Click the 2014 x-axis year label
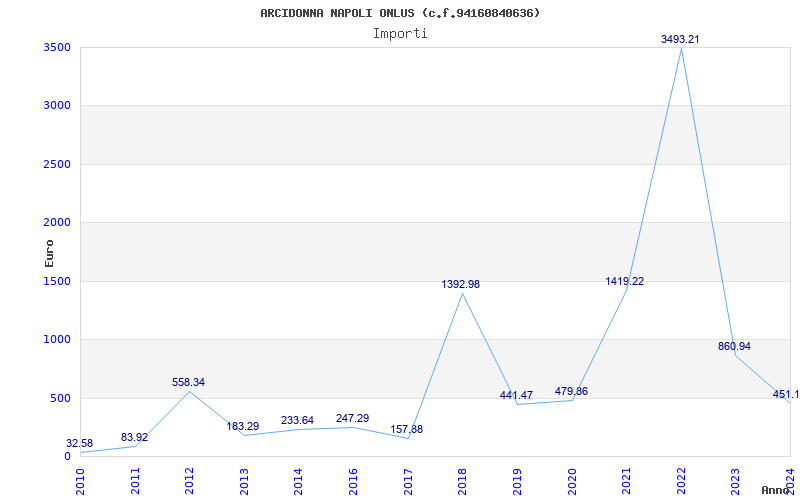Image resolution: width=800 pixels, height=500 pixels. click(298, 481)
